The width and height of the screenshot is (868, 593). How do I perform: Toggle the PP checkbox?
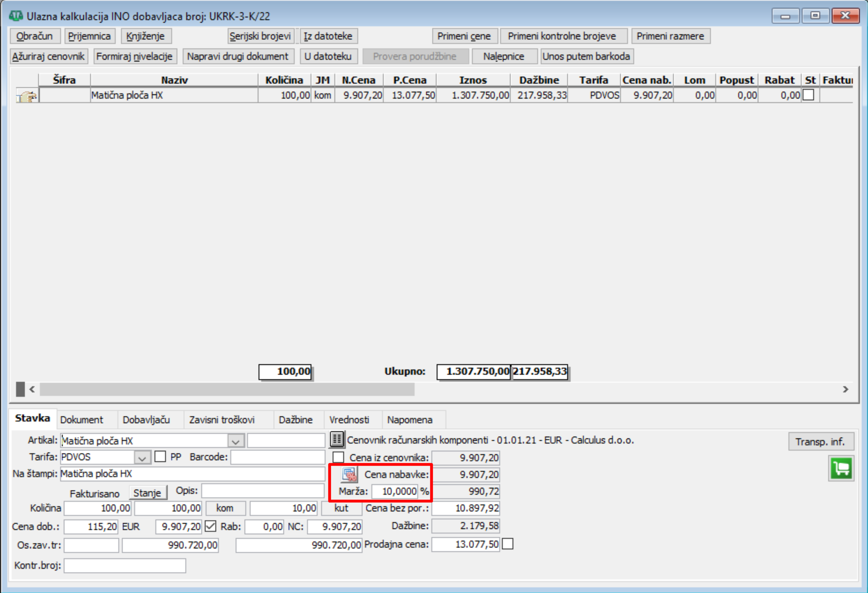pos(160,456)
